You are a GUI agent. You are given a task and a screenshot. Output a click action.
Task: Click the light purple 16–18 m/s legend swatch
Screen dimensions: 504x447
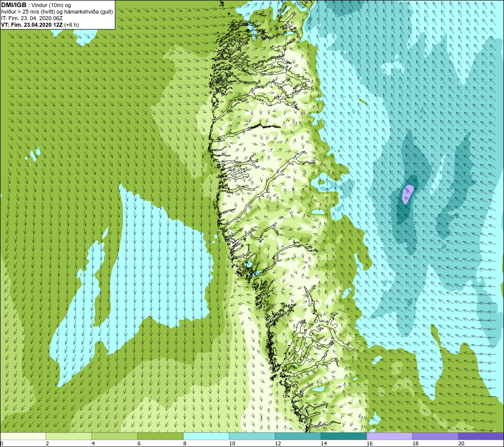click(390, 436)
